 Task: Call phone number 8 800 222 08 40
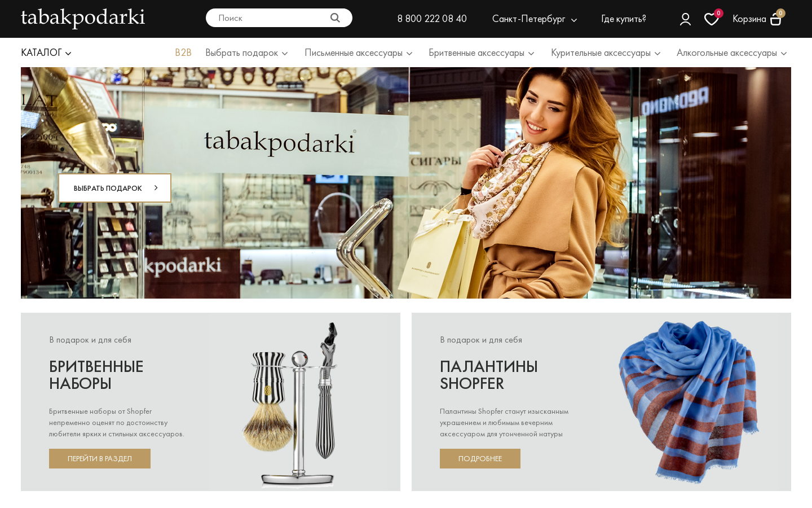point(432,19)
